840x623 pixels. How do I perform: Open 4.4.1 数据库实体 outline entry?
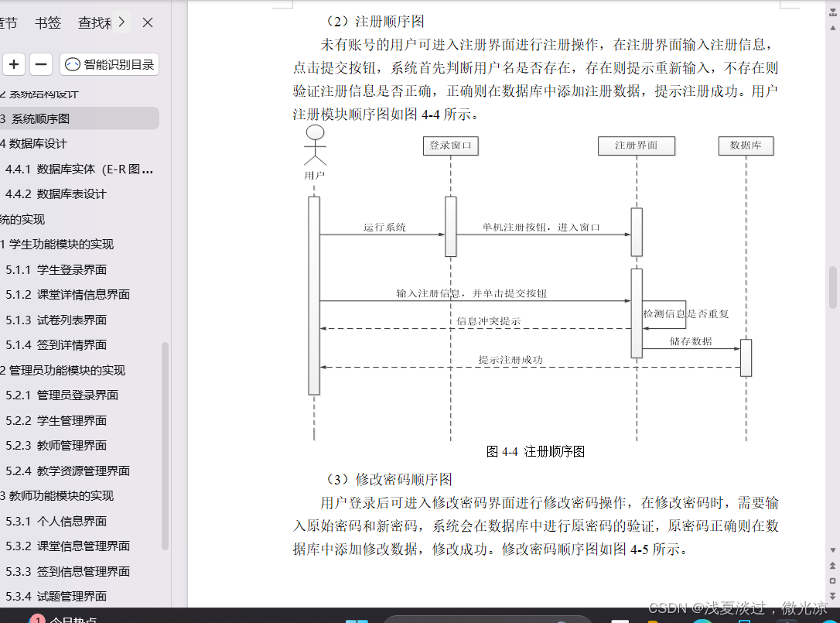[80, 169]
